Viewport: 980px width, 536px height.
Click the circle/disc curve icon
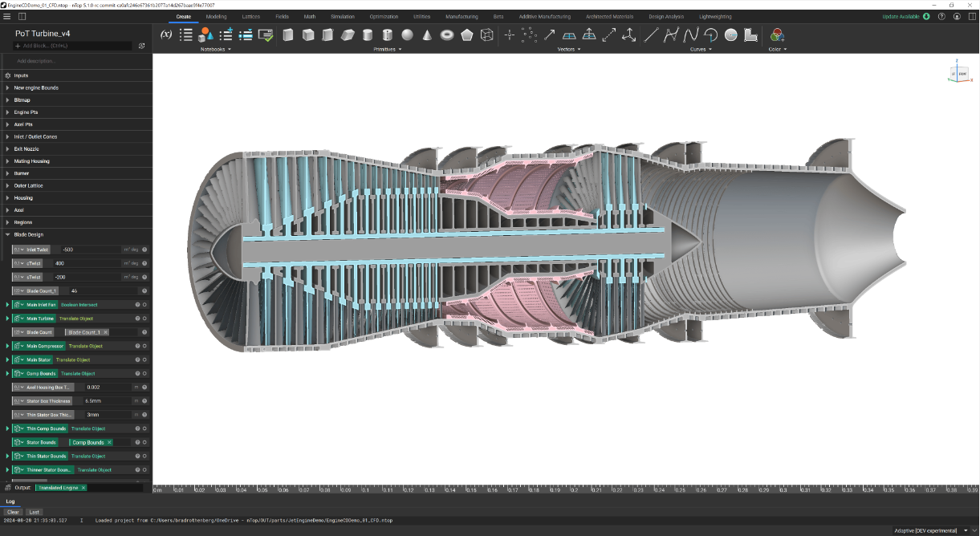730,35
